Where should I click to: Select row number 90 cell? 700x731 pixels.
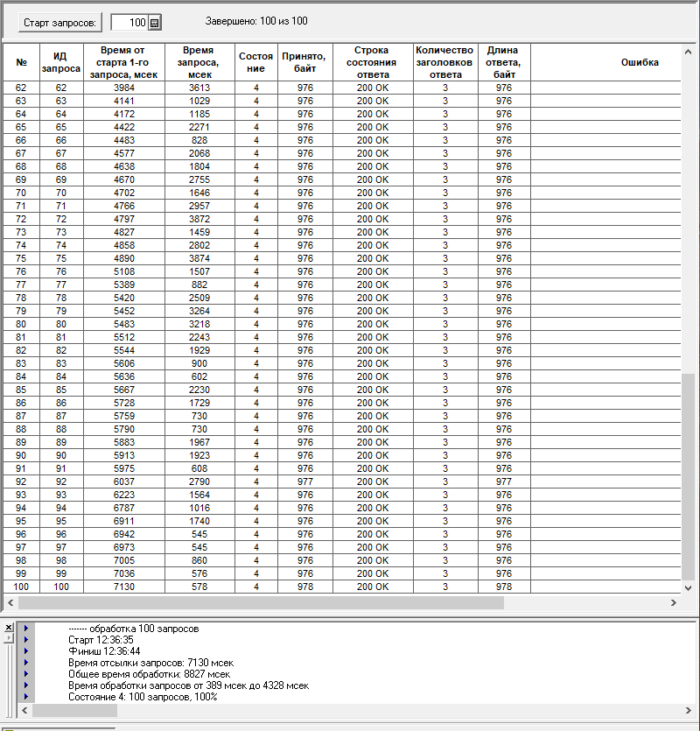pos(22,455)
